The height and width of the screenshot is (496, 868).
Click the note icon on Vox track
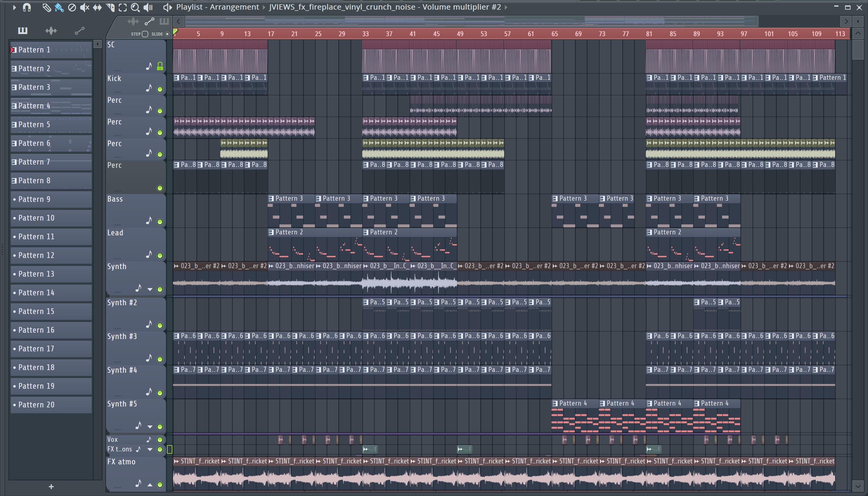(149, 439)
